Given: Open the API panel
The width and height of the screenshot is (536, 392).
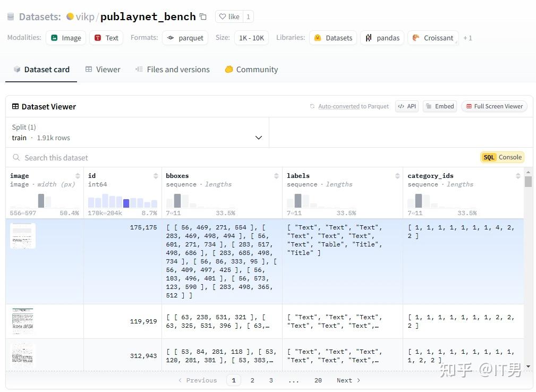Looking at the screenshot, I should pyautogui.click(x=407, y=106).
